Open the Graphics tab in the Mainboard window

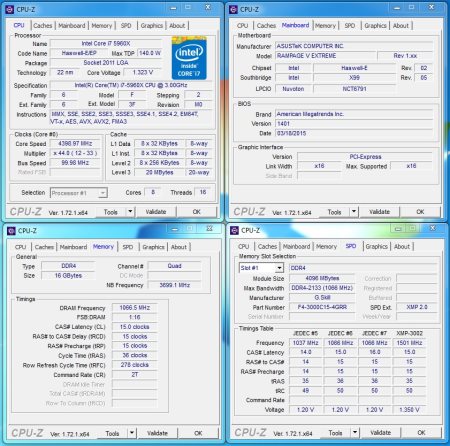coord(375,26)
